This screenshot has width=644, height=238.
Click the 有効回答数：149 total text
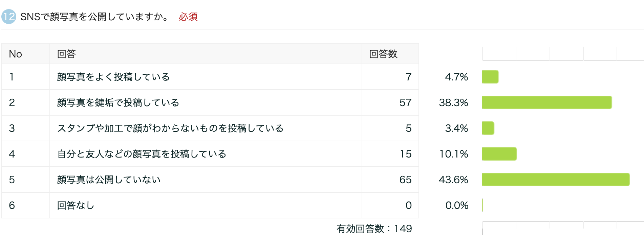tap(374, 229)
